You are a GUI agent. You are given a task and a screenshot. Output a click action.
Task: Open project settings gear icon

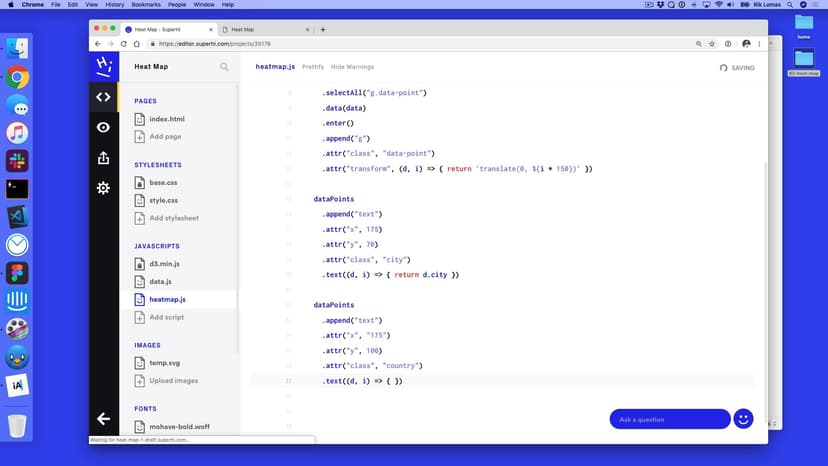[x=103, y=188]
